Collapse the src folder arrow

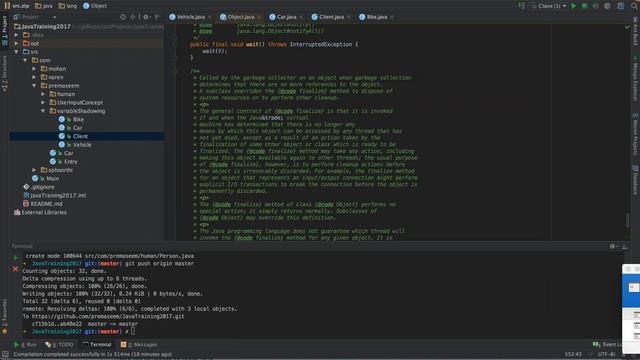[x=17, y=52]
